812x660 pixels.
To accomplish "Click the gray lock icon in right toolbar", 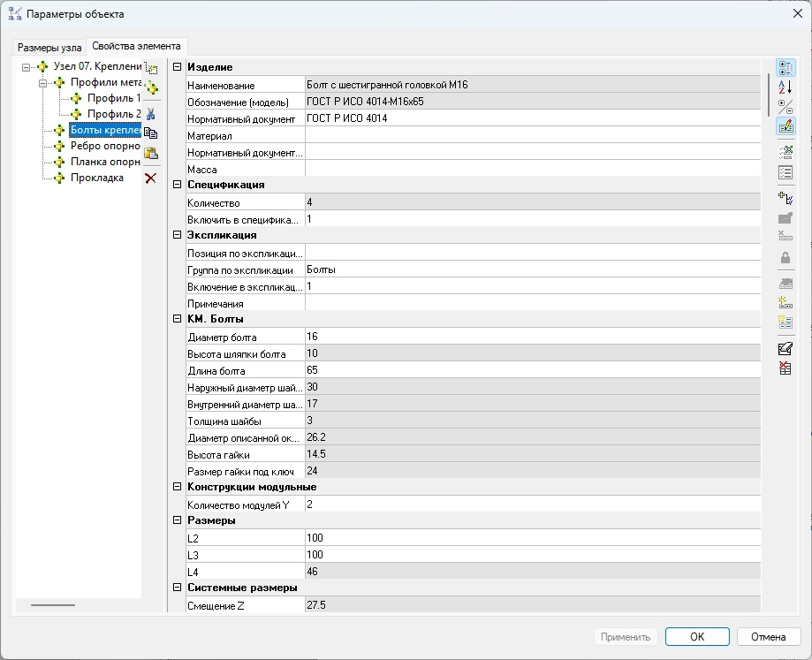I will click(785, 257).
